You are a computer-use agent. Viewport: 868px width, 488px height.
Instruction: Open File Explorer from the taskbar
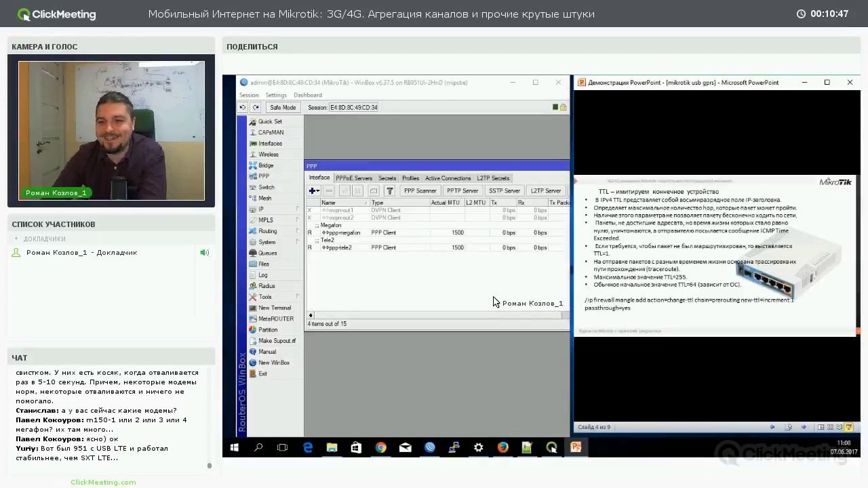point(332,447)
